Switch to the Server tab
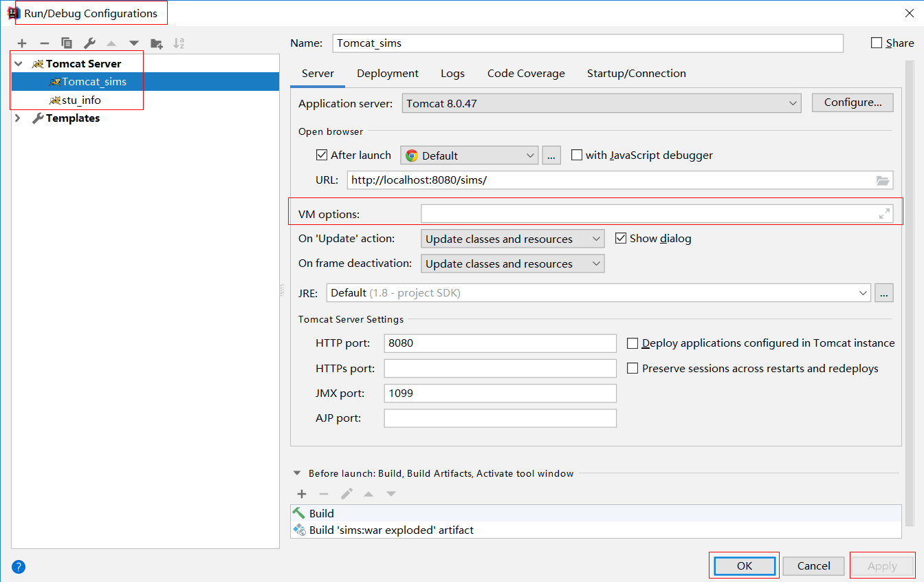Viewport: 924px width, 582px height. tap(318, 74)
